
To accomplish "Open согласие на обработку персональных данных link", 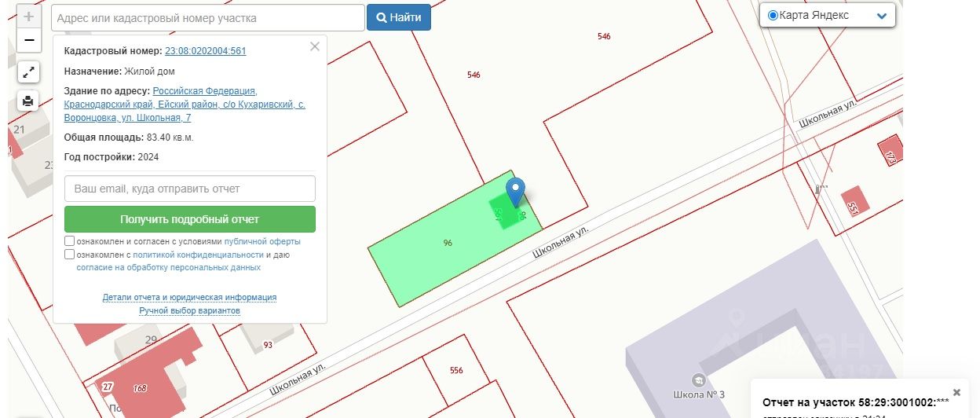I will pos(168,267).
